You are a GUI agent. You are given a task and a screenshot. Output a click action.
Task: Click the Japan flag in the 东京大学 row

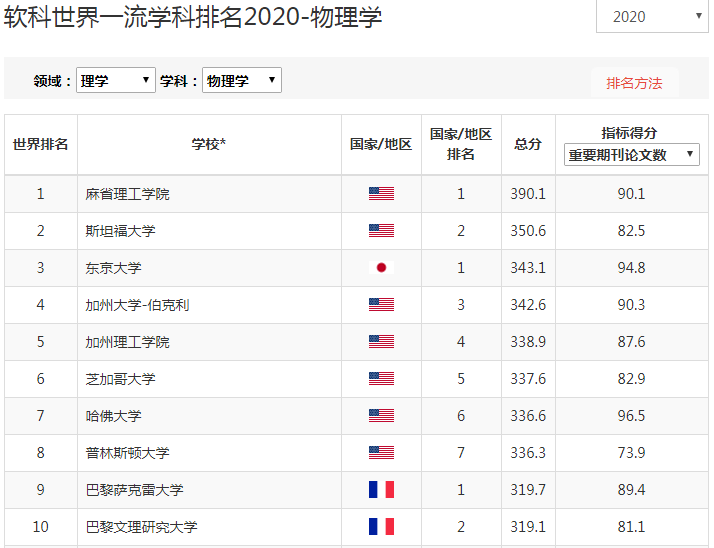tap(381, 267)
